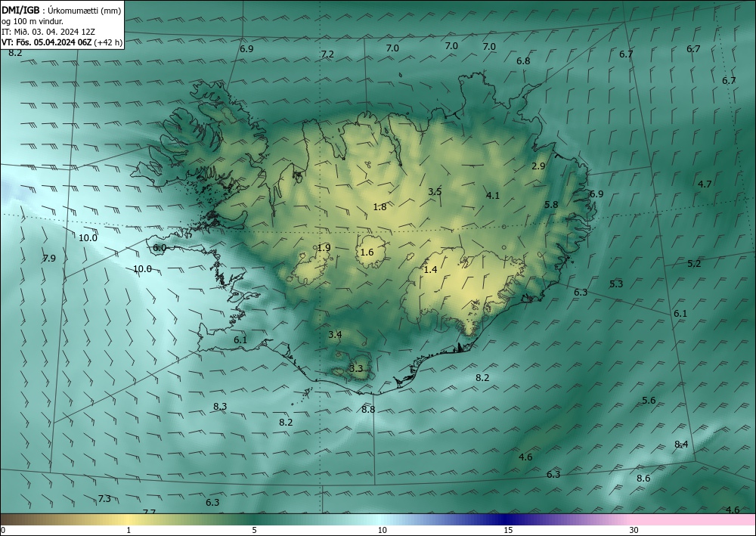
Task: Click the 'og 100 m vindur.' line
Action: coord(33,21)
